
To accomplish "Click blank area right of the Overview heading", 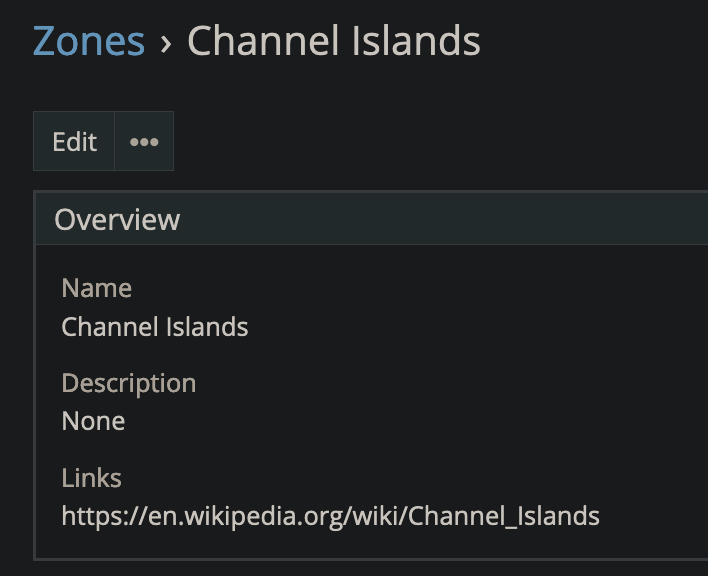I will point(450,220).
